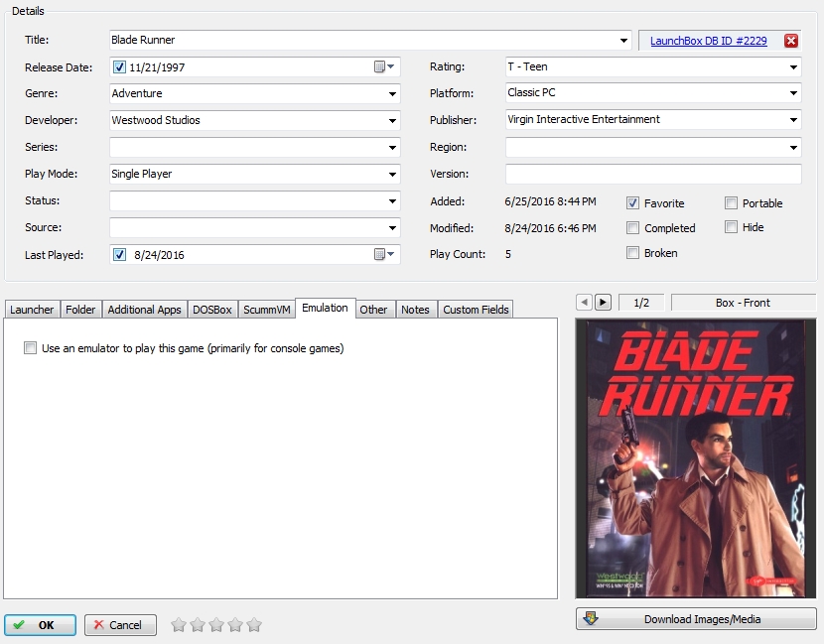Switch to the Additional Apps tab
The image size is (824, 644).
(x=145, y=310)
